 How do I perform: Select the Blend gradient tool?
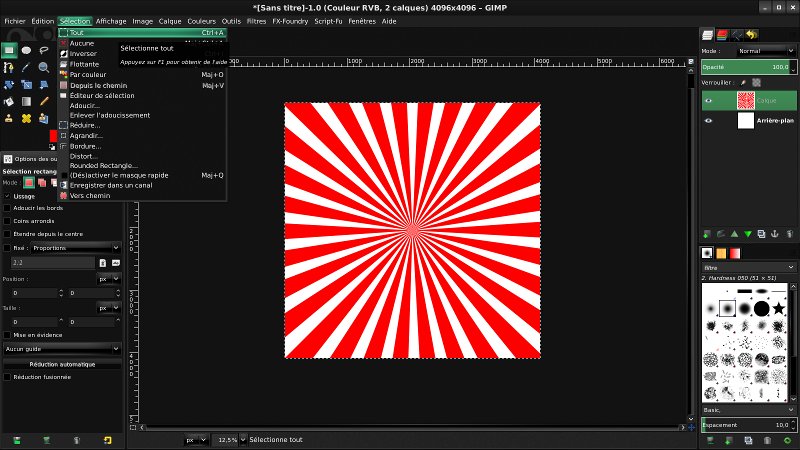pos(27,102)
